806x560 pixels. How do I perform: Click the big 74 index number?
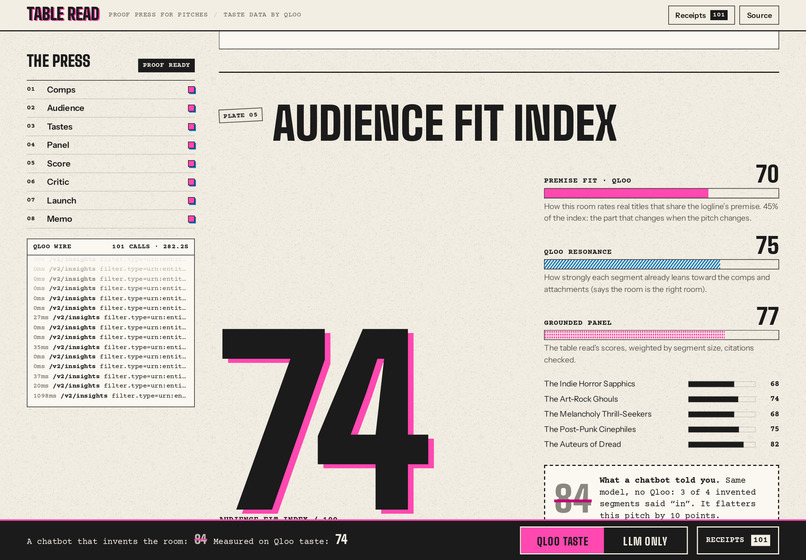click(327, 421)
